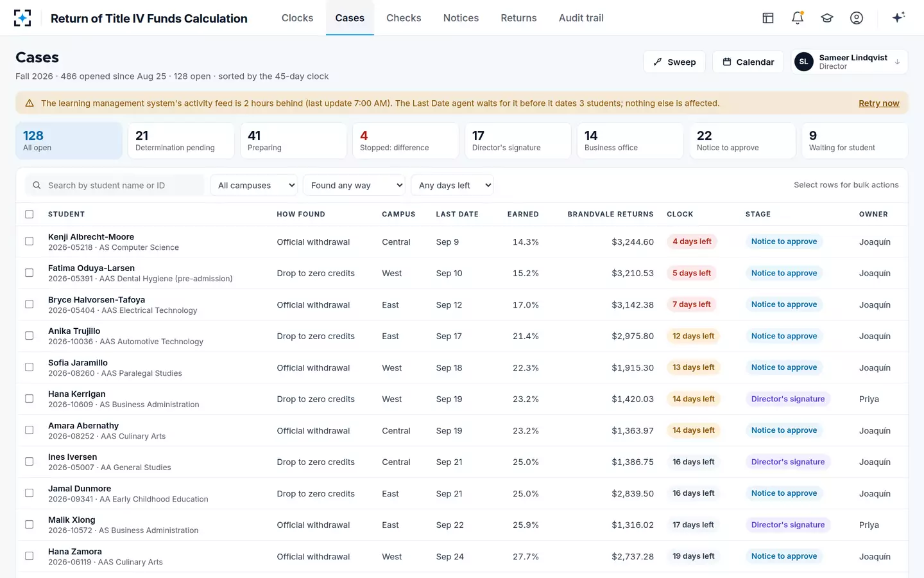
Task: Sort by the Clock column header
Action: (x=680, y=214)
